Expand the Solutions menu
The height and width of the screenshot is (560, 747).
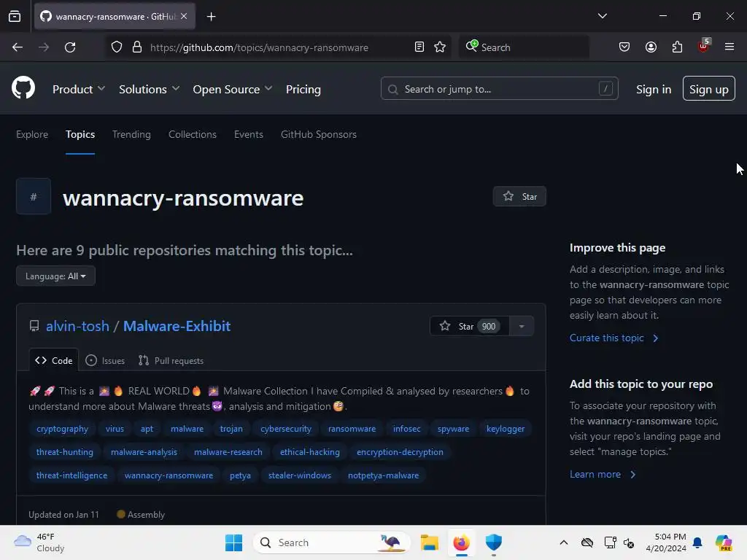click(149, 89)
